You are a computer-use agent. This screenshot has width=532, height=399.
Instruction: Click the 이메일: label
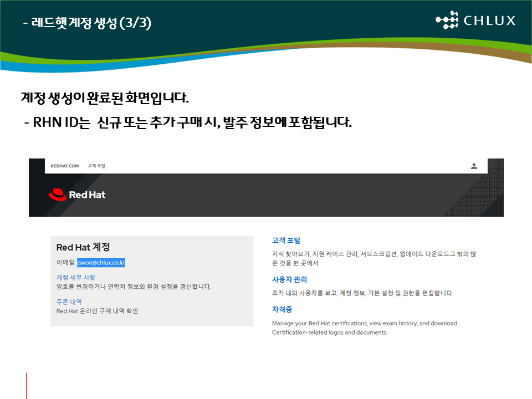[66, 263]
